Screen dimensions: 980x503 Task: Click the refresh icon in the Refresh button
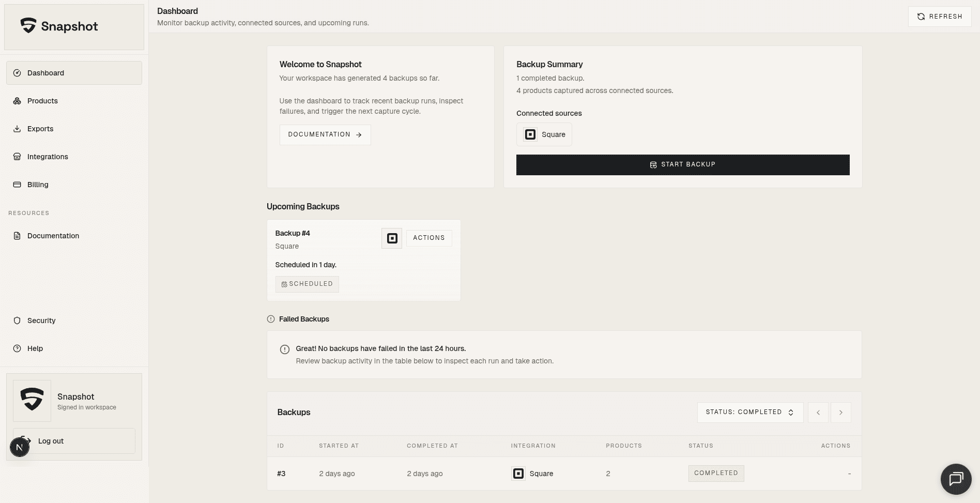click(921, 17)
